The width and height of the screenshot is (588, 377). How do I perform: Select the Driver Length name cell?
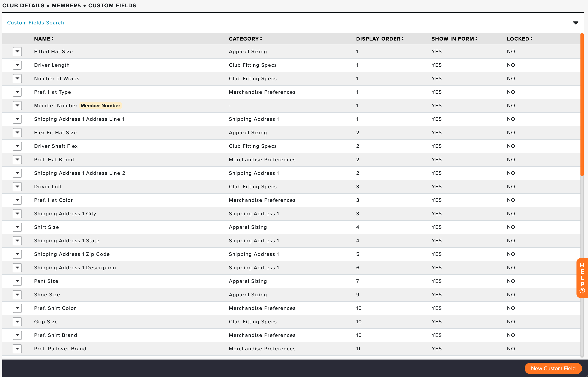pos(52,65)
